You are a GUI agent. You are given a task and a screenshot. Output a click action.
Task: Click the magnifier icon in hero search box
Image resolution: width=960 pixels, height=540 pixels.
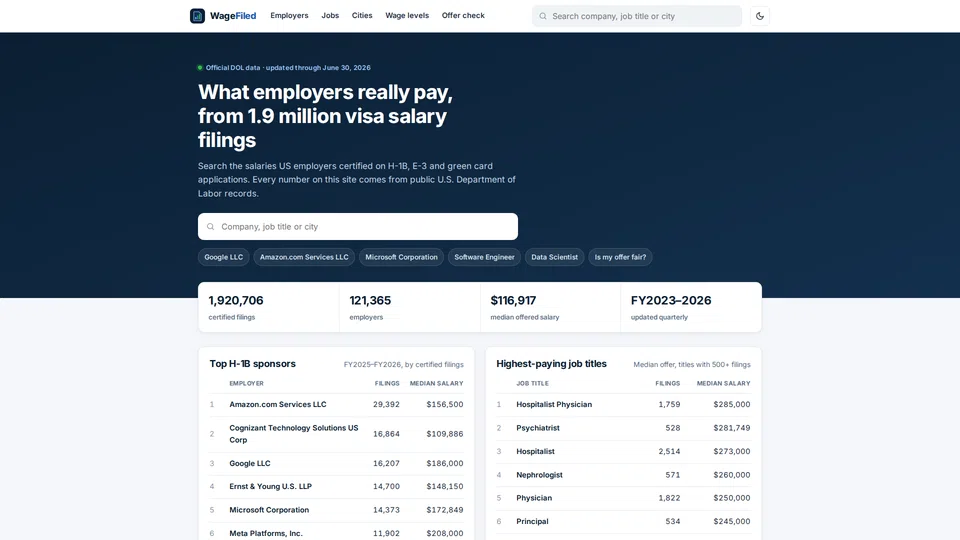pos(211,227)
